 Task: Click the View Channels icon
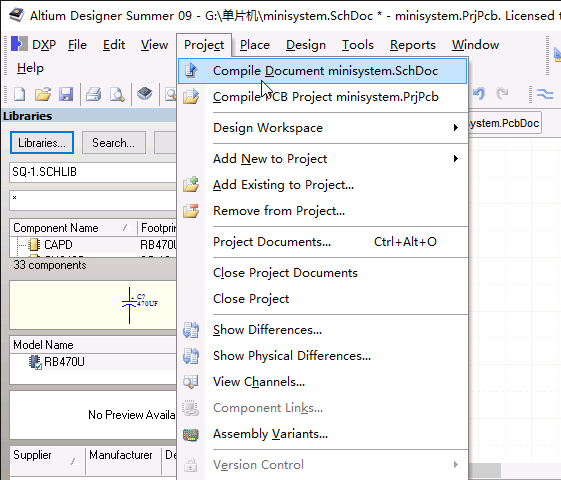191,382
